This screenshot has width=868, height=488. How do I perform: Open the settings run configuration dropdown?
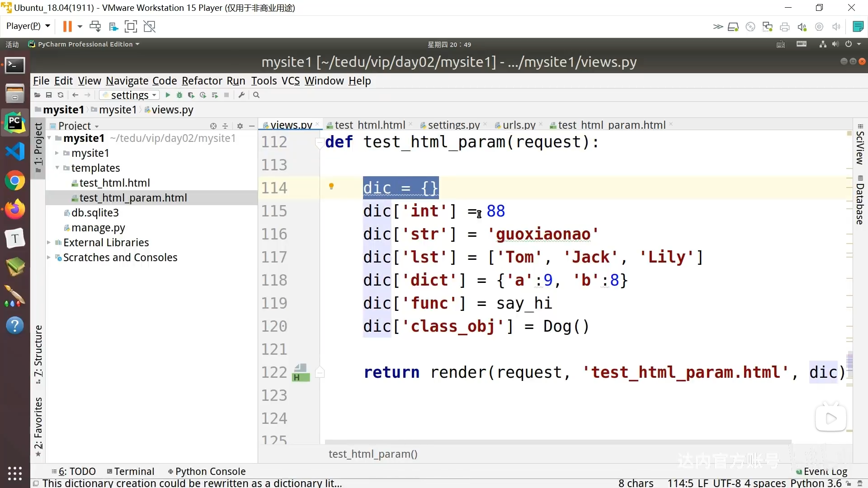tap(129, 95)
